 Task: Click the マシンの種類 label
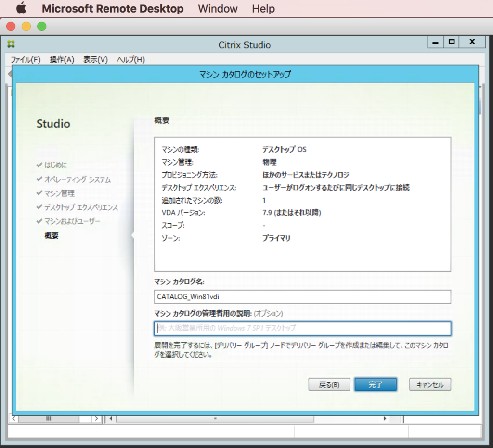[180, 149]
